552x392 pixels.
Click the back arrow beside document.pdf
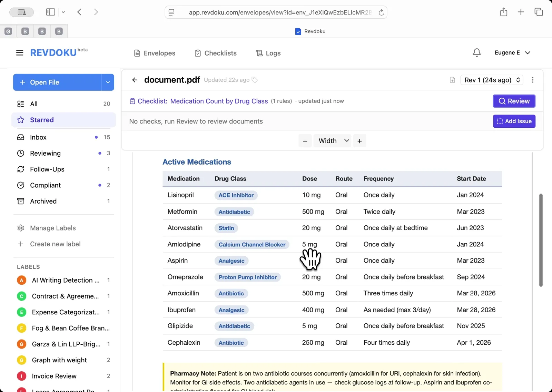tap(135, 80)
